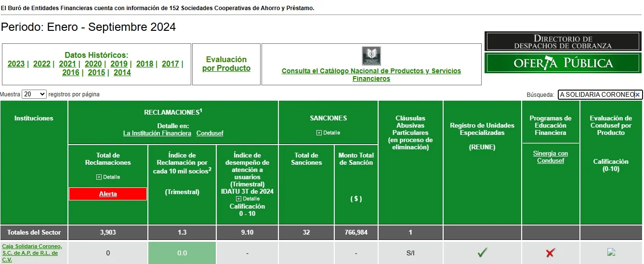Click into the Búsqueda search field
644x264 pixels.
click(x=595, y=95)
